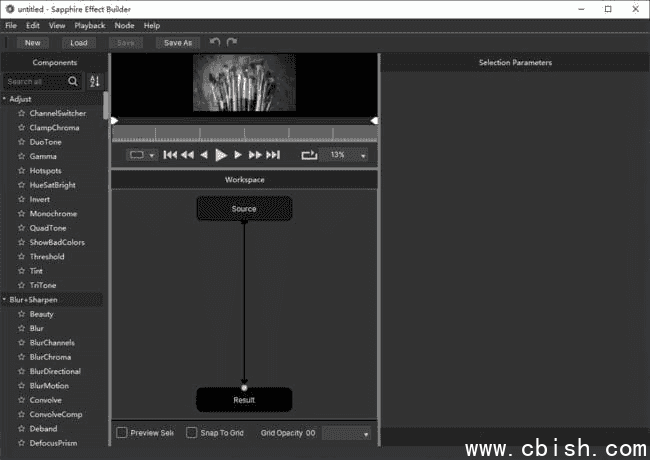Screen dimensions: 650x460
Task: Star the Threshold component
Action: 22,257
